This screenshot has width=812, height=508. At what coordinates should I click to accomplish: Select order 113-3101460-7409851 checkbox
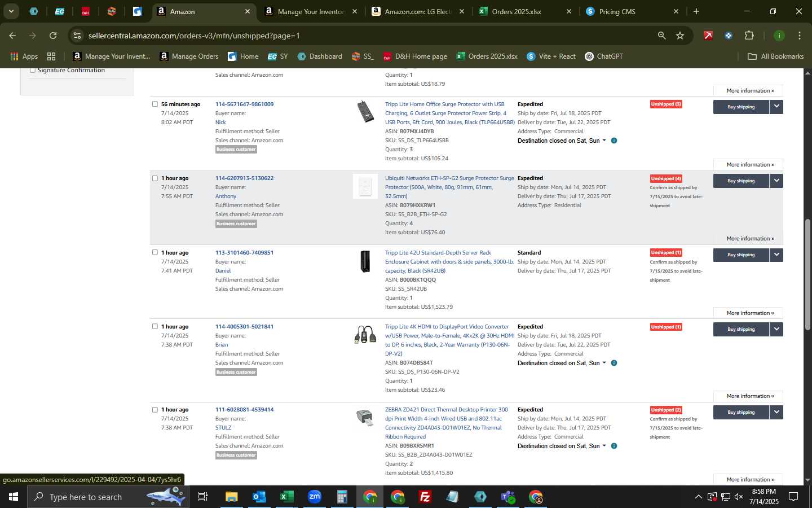[155, 252]
